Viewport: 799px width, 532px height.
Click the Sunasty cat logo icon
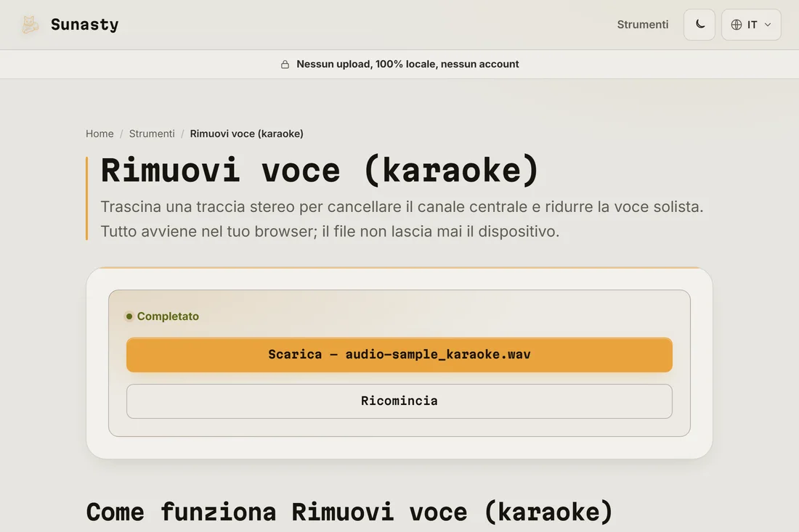(x=30, y=25)
